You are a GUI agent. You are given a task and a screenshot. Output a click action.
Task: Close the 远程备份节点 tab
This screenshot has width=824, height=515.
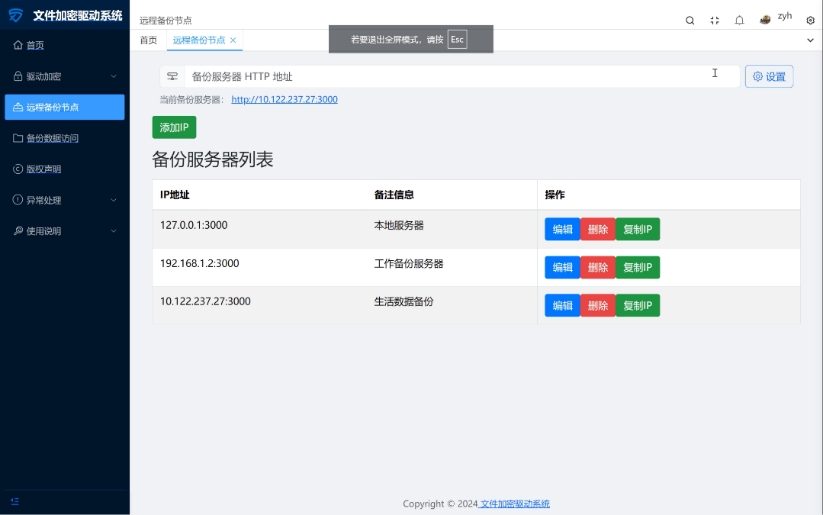tap(233, 40)
